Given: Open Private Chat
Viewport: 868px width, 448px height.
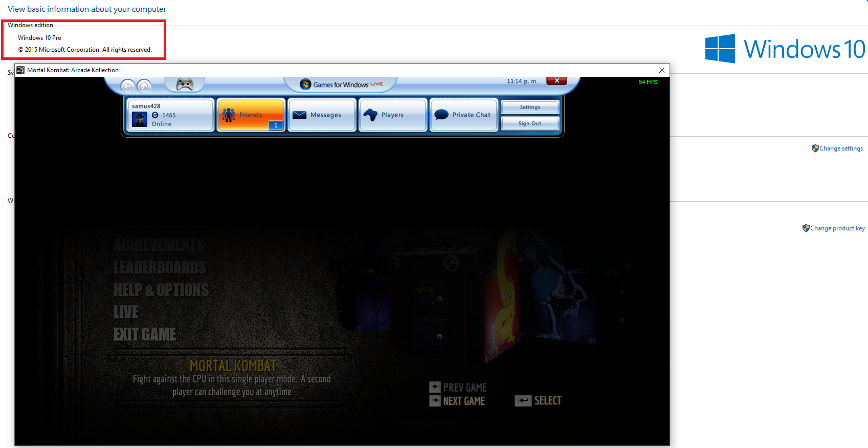Looking at the screenshot, I should click(464, 115).
